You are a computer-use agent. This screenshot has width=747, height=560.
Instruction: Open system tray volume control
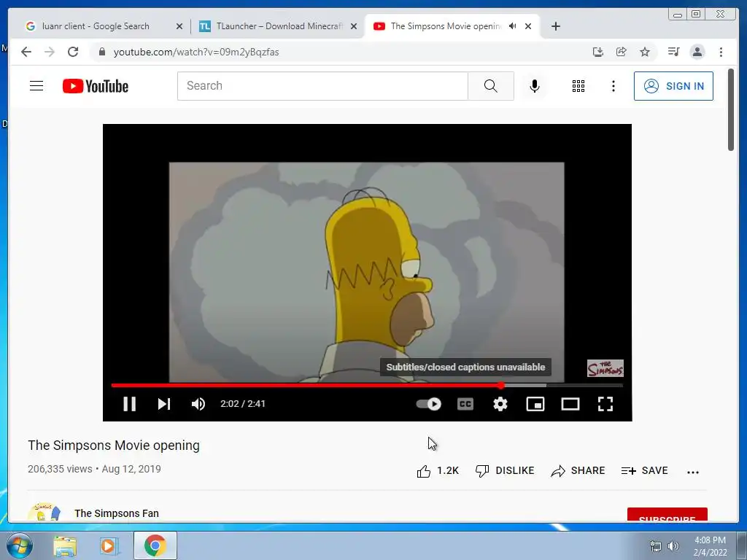[x=673, y=546]
